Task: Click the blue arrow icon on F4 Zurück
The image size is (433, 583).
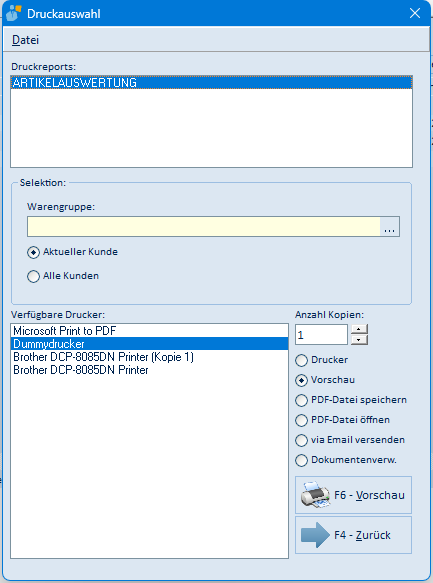Action: pyautogui.click(x=315, y=535)
